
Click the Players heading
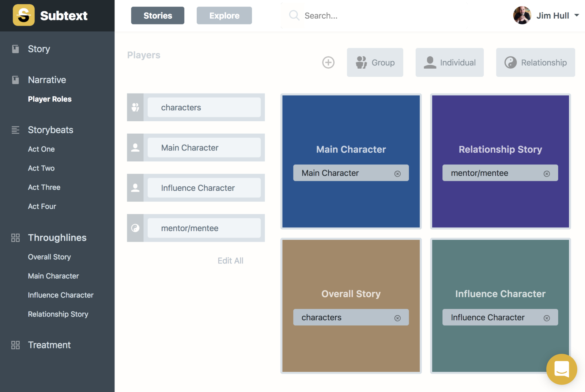coord(144,55)
